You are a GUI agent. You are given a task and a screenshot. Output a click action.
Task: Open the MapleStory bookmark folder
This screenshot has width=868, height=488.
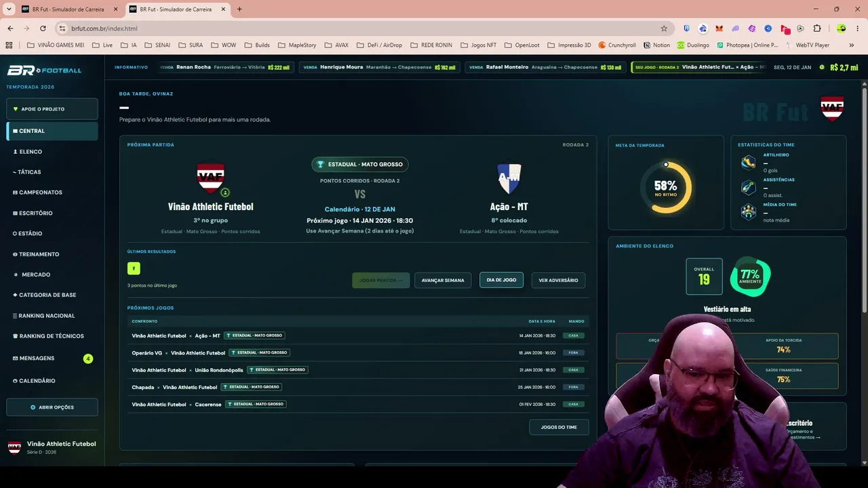point(297,45)
